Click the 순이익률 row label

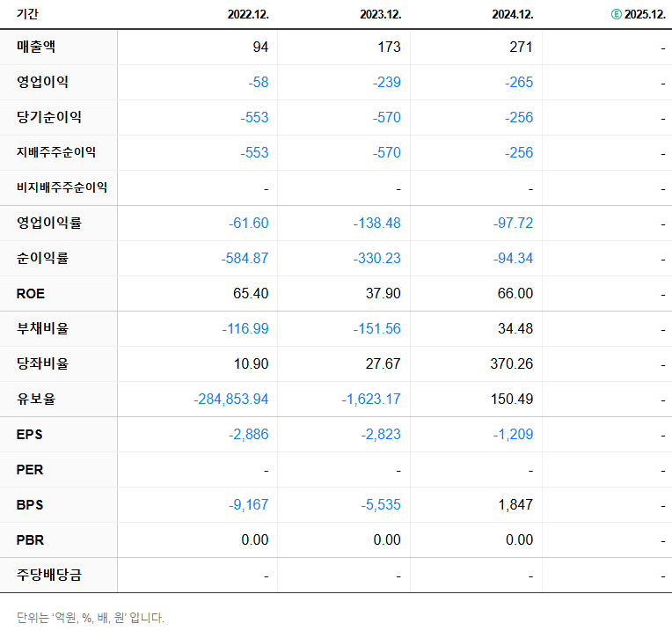(x=42, y=258)
